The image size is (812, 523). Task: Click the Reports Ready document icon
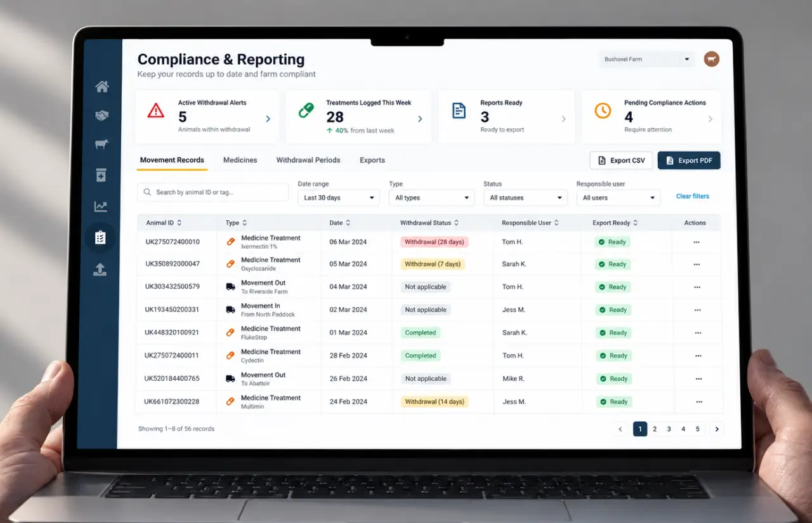(459, 111)
